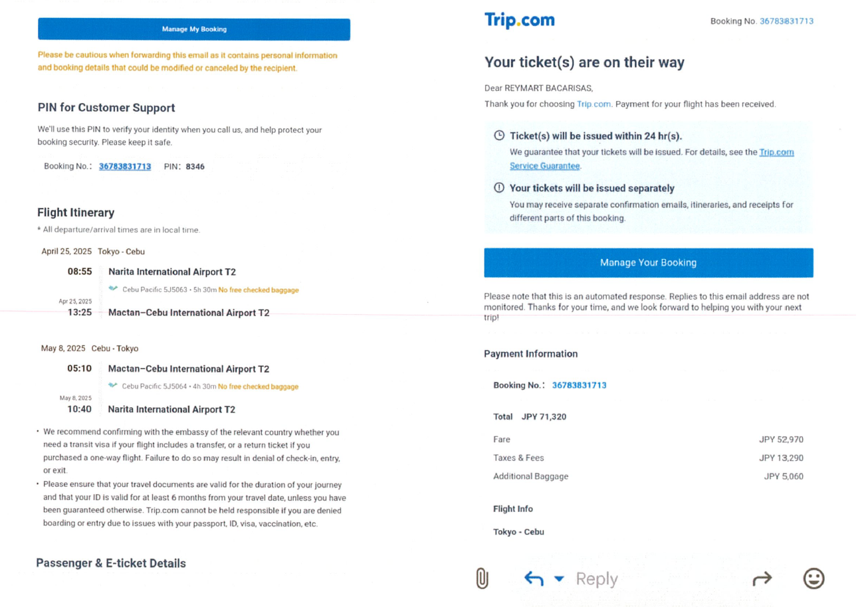Click the clock icon beside ticket issuance notice

tap(499, 135)
